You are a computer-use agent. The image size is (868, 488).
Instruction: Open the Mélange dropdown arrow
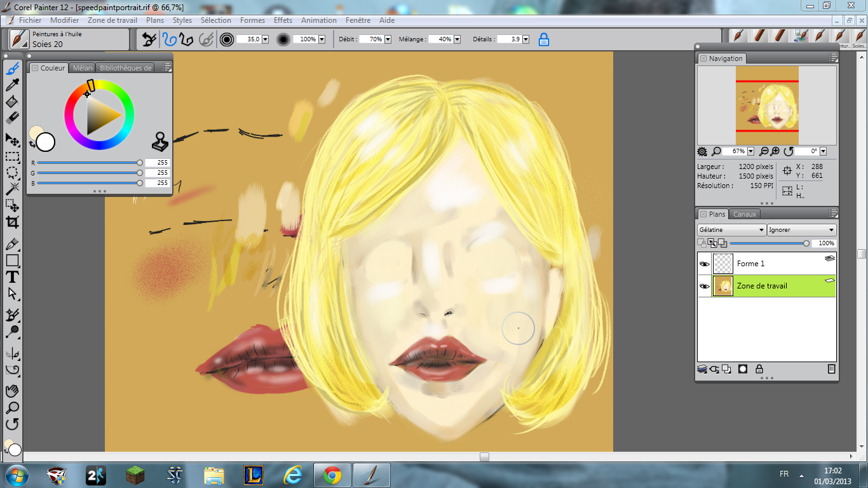pyautogui.click(x=458, y=39)
